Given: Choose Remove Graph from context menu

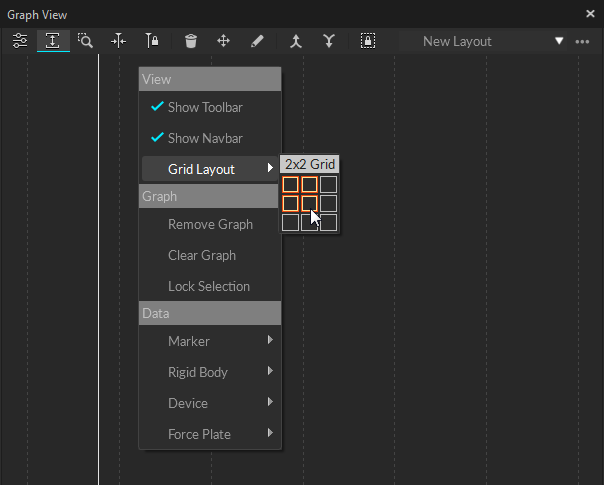Looking at the screenshot, I should click(x=210, y=224).
